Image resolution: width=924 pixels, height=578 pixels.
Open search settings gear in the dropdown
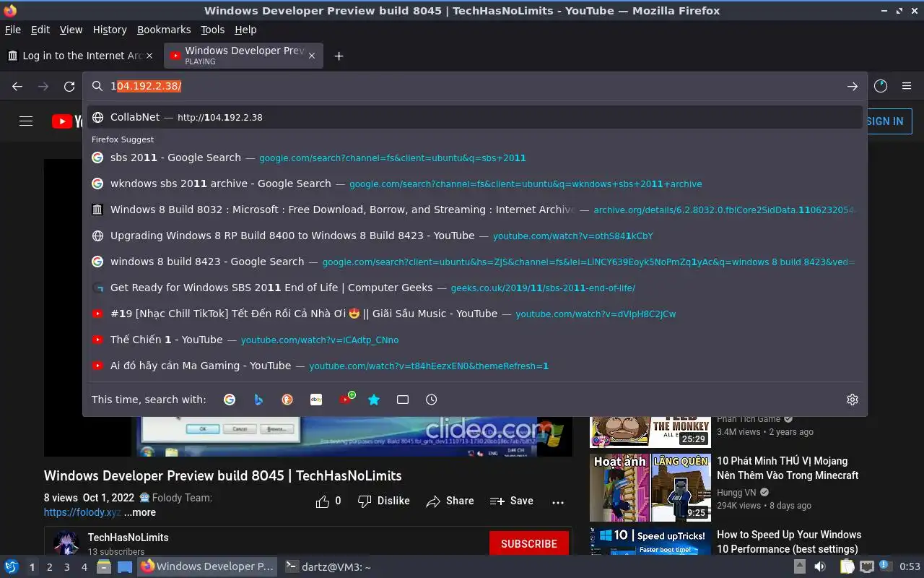tap(853, 400)
